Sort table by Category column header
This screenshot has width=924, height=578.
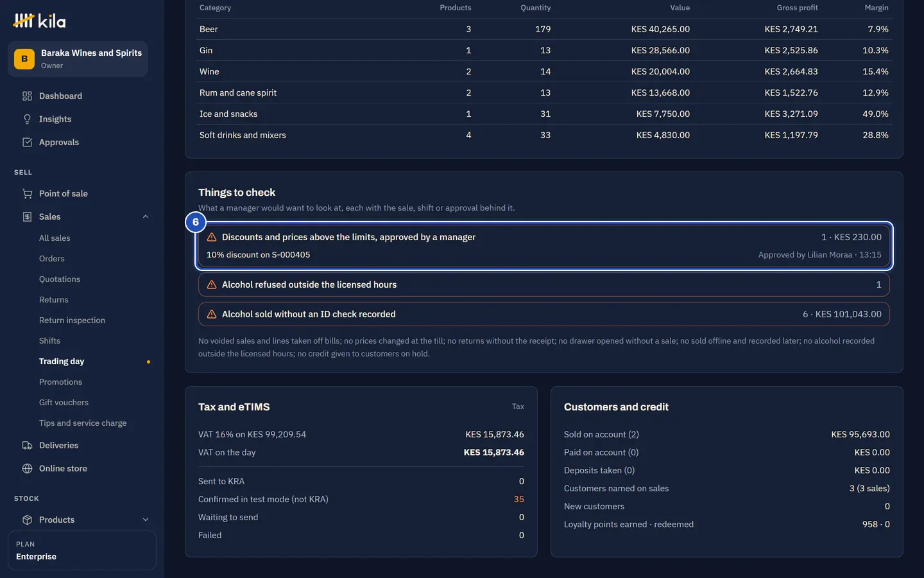(x=215, y=8)
